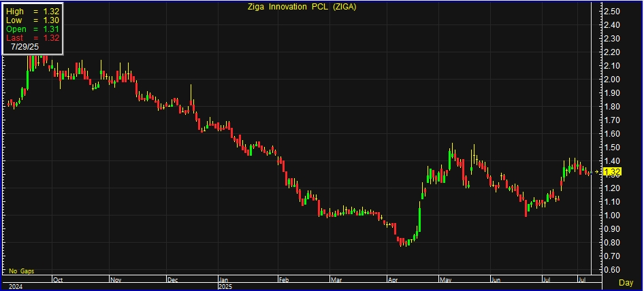Click the 1.80 price axis label

click(x=612, y=106)
